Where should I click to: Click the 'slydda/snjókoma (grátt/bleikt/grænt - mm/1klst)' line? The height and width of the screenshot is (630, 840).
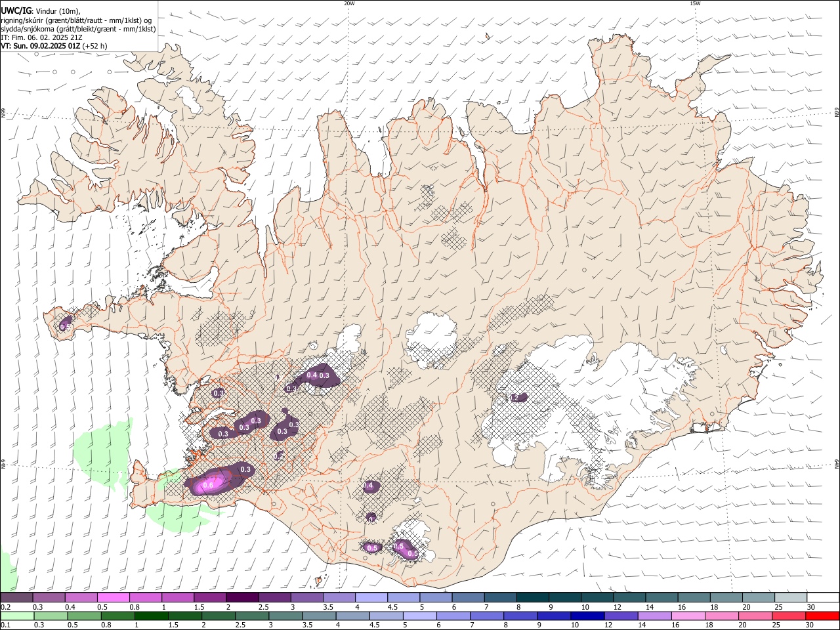(x=78, y=29)
